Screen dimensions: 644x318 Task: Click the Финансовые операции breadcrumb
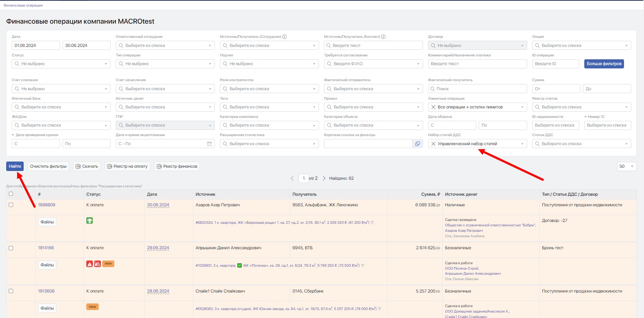click(23, 5)
